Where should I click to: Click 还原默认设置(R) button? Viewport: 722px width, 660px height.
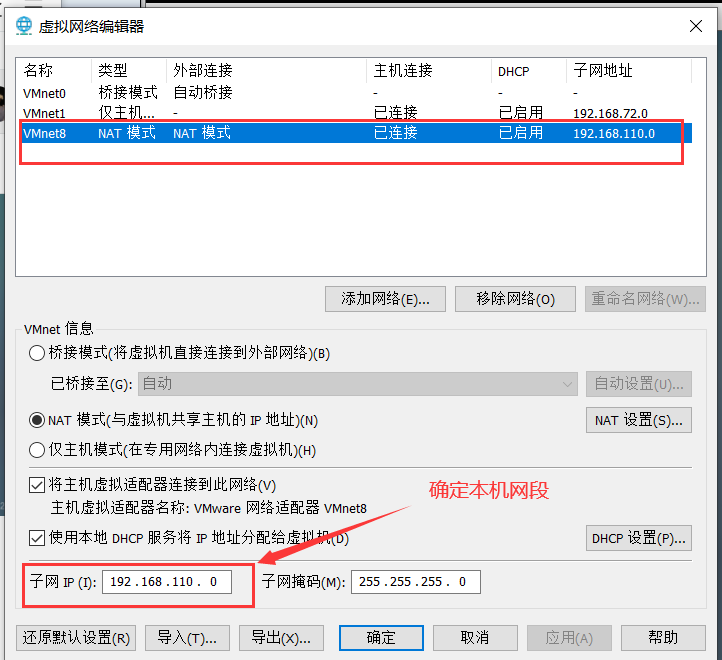(x=76, y=638)
